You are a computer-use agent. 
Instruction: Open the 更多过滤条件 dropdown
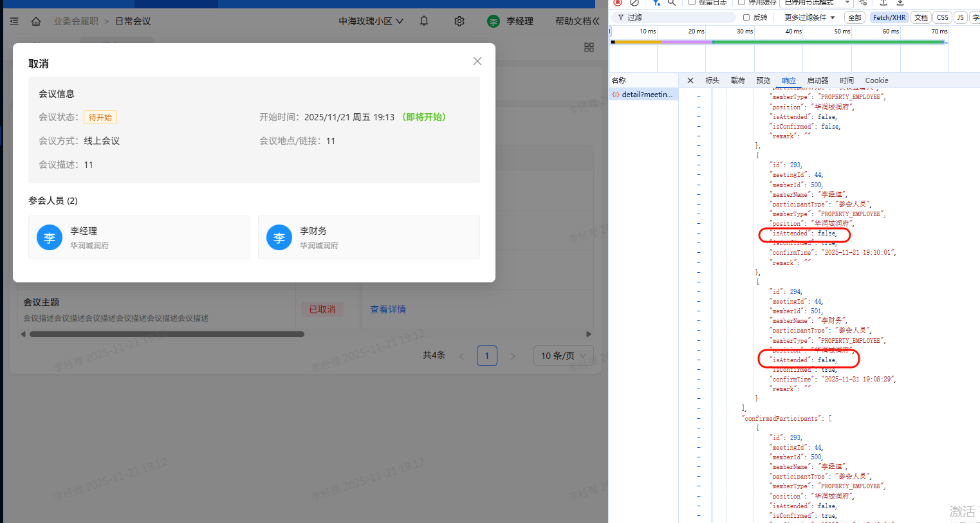point(809,17)
